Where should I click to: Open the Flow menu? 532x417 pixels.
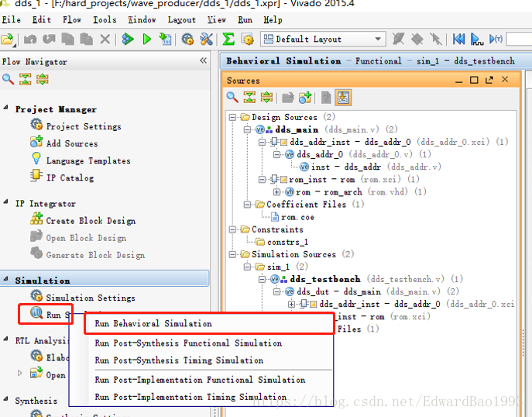[x=72, y=19]
